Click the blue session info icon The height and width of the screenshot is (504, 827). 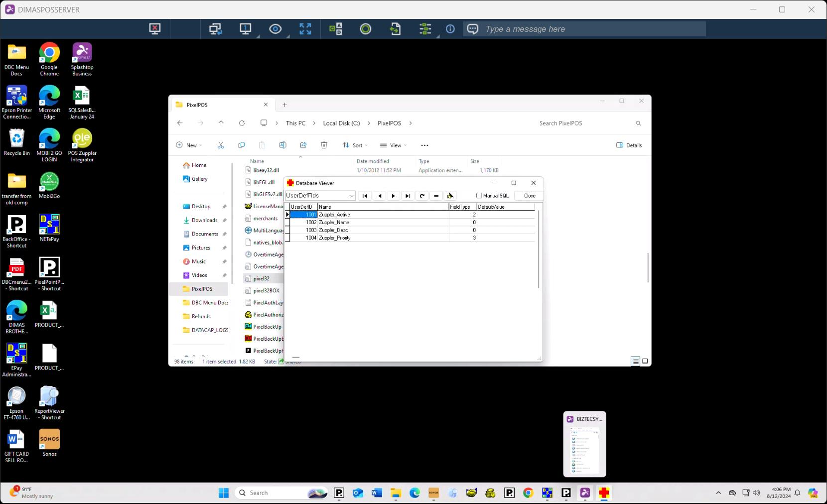[450, 29]
